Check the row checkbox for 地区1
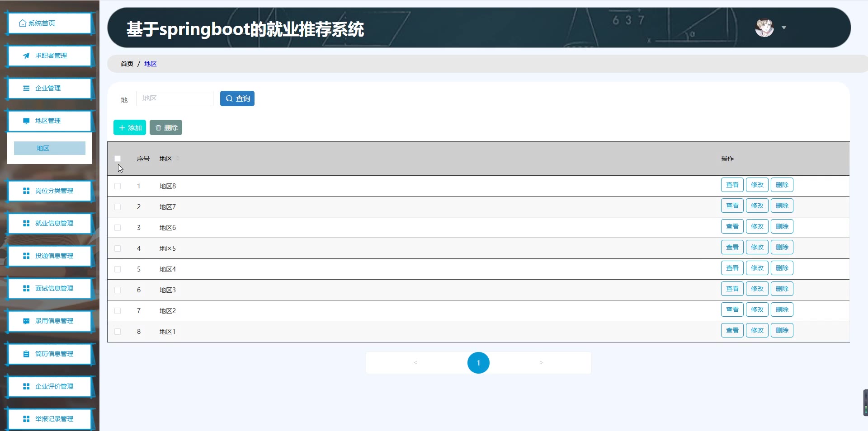Screen dimensions: 868x431 pos(118,332)
